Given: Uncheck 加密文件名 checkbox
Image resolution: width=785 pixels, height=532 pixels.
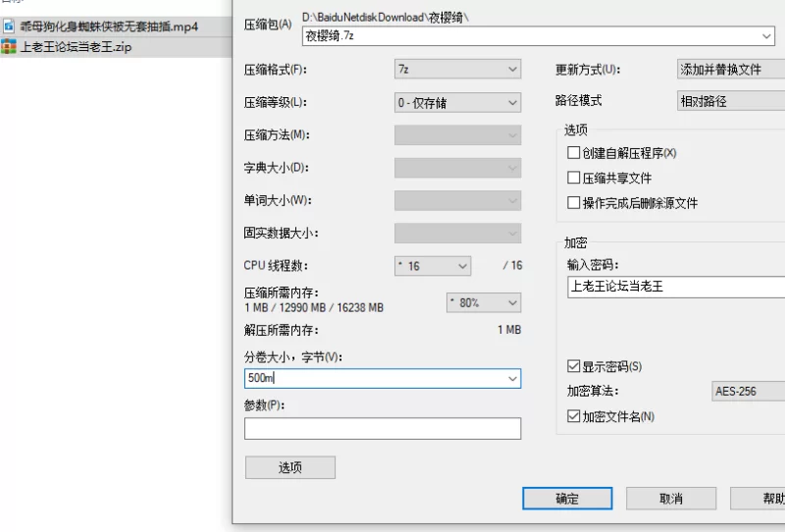Looking at the screenshot, I should click(573, 416).
